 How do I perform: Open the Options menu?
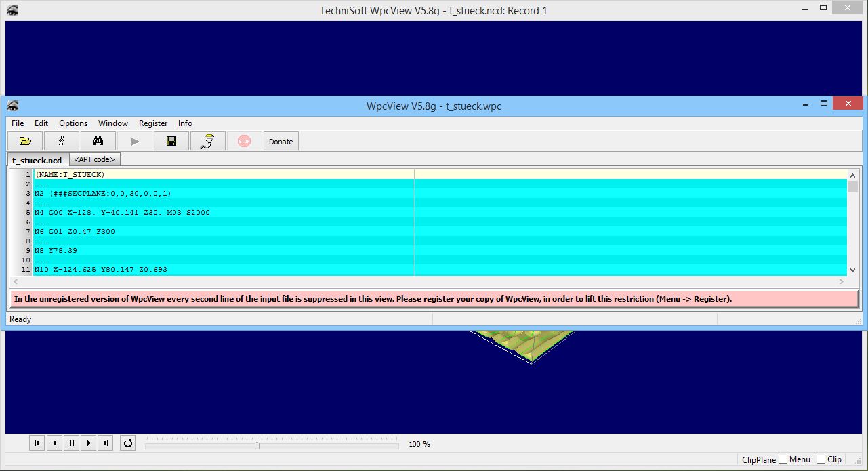click(73, 123)
